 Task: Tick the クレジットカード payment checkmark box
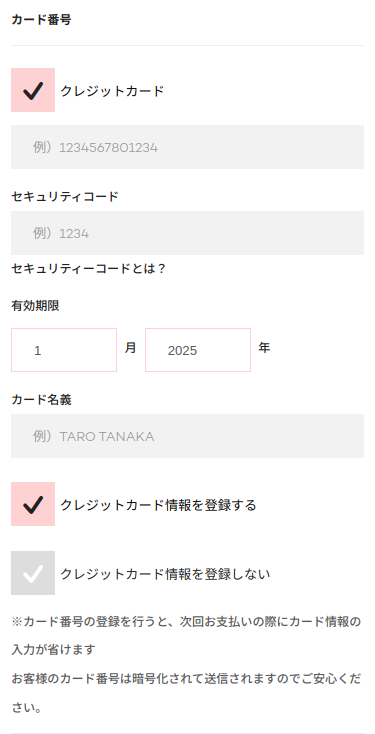click(33, 90)
